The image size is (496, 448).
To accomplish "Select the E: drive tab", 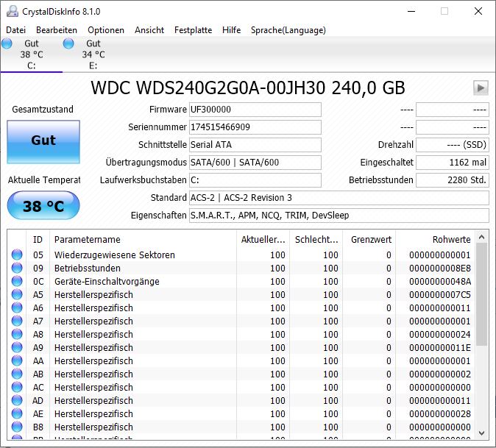I will 93,54.
